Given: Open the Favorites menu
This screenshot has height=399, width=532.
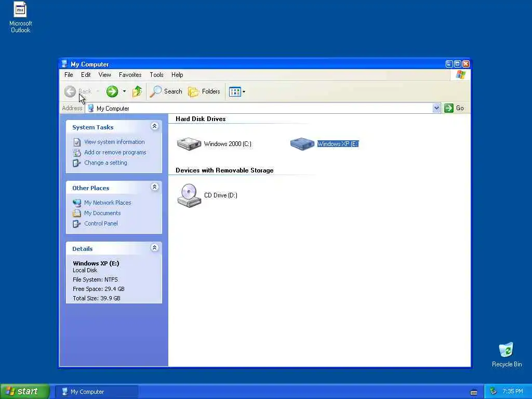Looking at the screenshot, I should pos(130,75).
